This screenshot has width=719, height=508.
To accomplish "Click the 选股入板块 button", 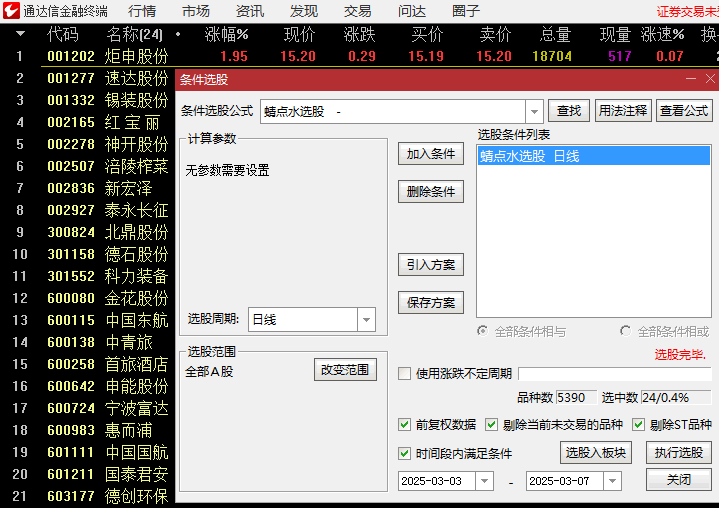I will point(596,453).
